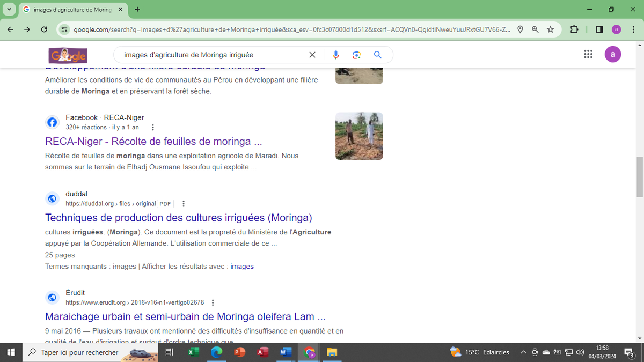This screenshot has height=362, width=644.
Task: Open Maraichage urbain et semi-urbain de Moringa link
Action: pos(186,316)
